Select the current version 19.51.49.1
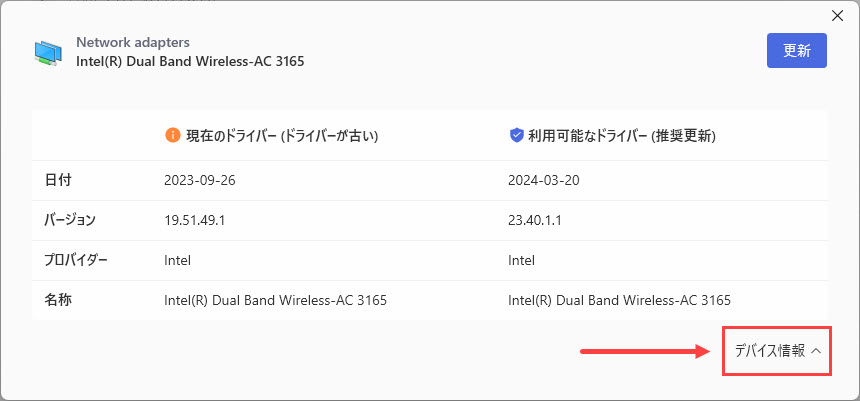860x401 pixels. 195,221
